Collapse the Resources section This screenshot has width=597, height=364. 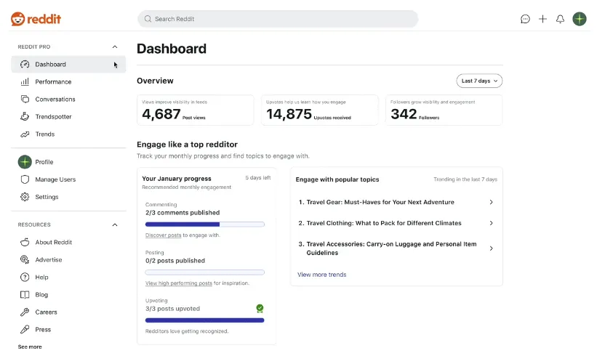coord(115,225)
